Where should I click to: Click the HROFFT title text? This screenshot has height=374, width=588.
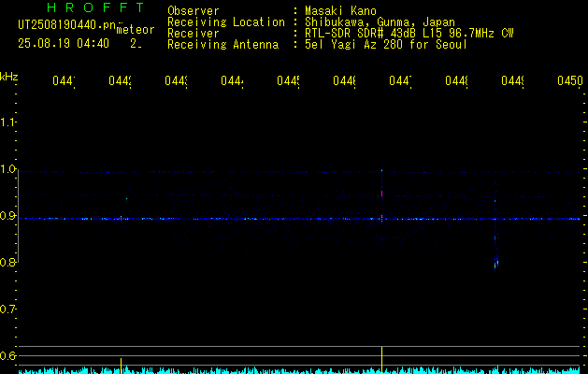(95, 7)
